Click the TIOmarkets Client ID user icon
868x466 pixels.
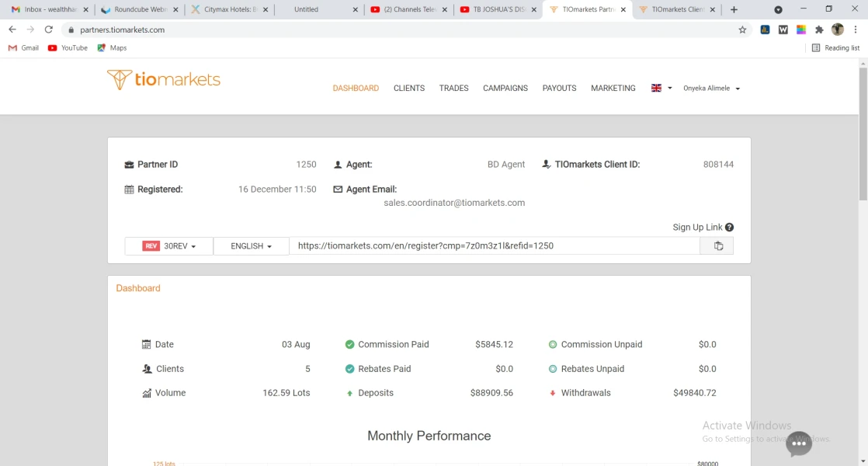[547, 165]
